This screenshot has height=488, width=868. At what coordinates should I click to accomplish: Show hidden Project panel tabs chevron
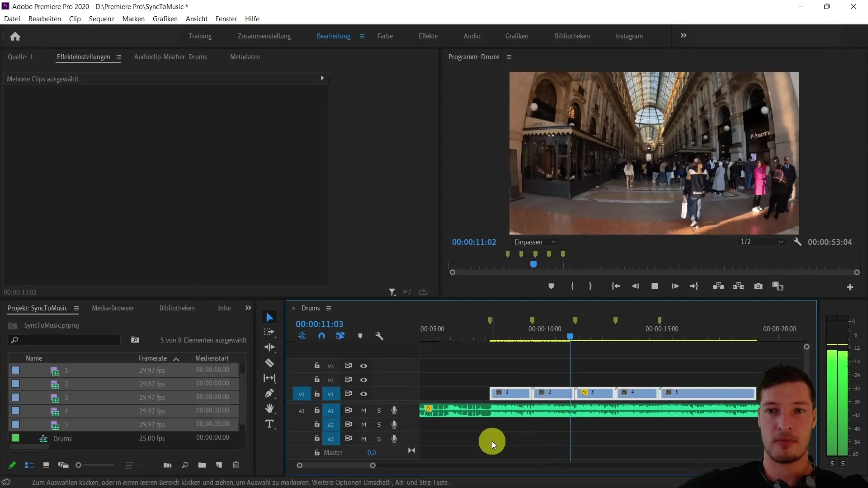[x=248, y=308]
